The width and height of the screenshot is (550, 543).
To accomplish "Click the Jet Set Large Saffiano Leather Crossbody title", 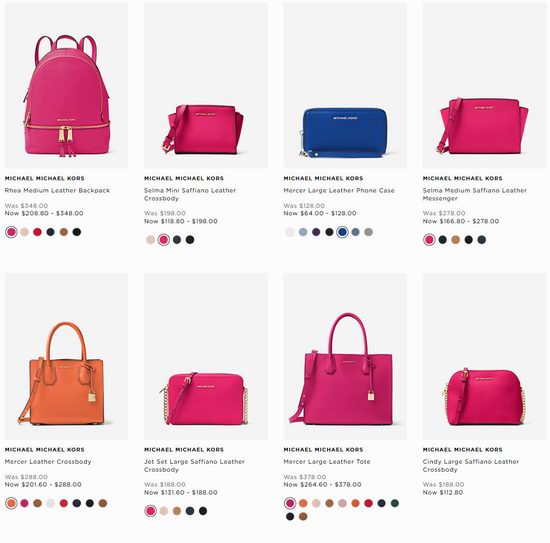I will tap(194, 465).
